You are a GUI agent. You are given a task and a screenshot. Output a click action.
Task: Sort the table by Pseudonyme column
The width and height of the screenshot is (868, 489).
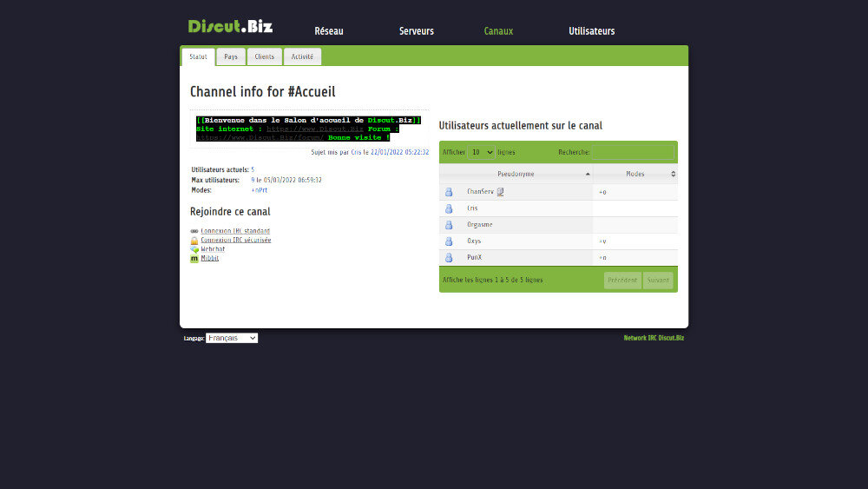point(516,174)
